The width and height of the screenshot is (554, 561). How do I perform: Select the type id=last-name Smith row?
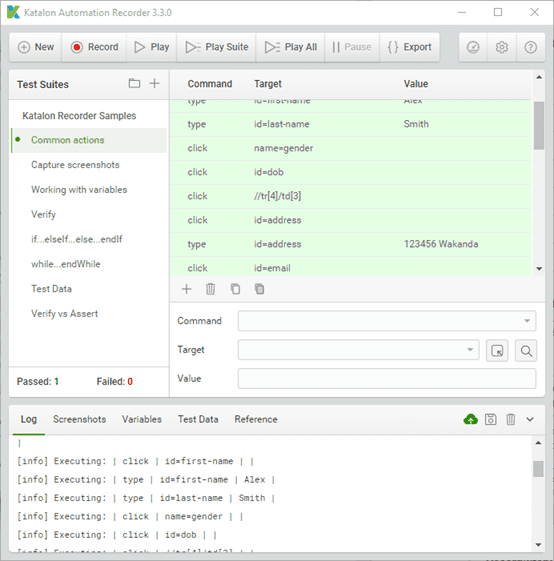point(351,124)
